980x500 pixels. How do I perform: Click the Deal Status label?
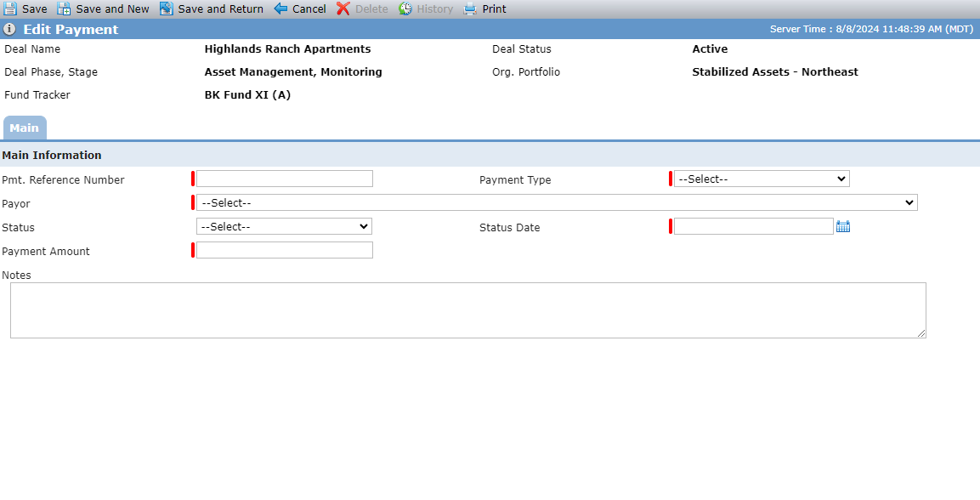point(522,48)
